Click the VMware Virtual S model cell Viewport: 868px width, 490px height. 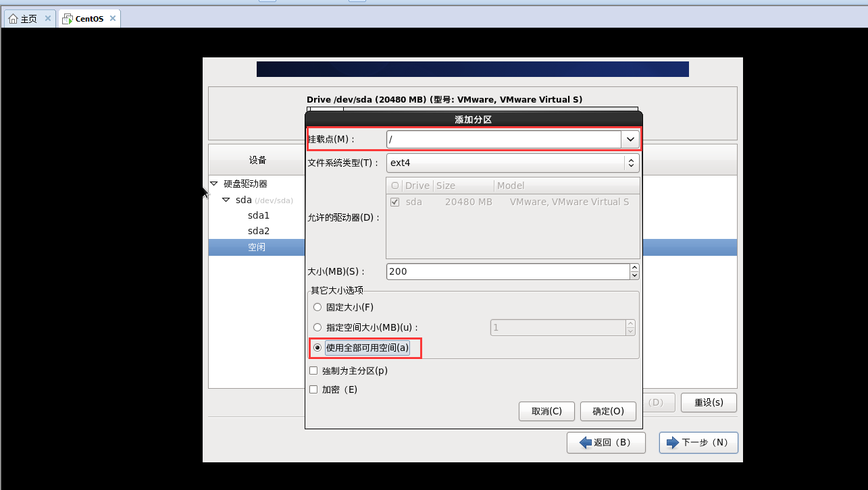click(x=569, y=202)
